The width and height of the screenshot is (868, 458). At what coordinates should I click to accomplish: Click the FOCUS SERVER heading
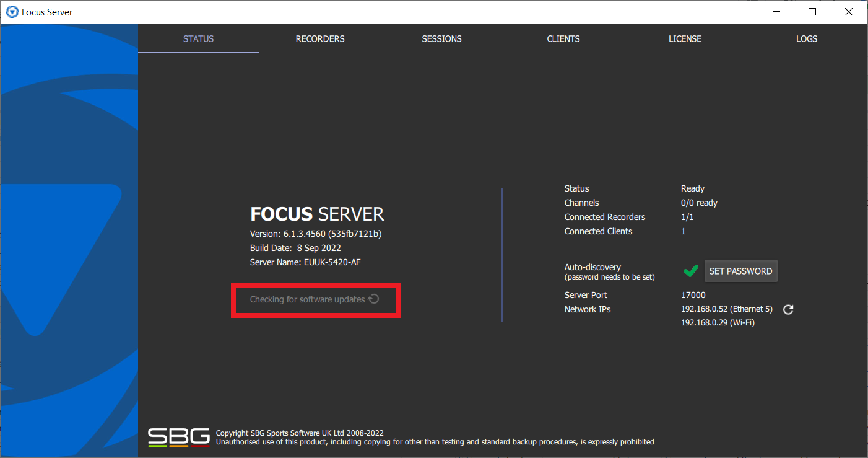tap(317, 214)
